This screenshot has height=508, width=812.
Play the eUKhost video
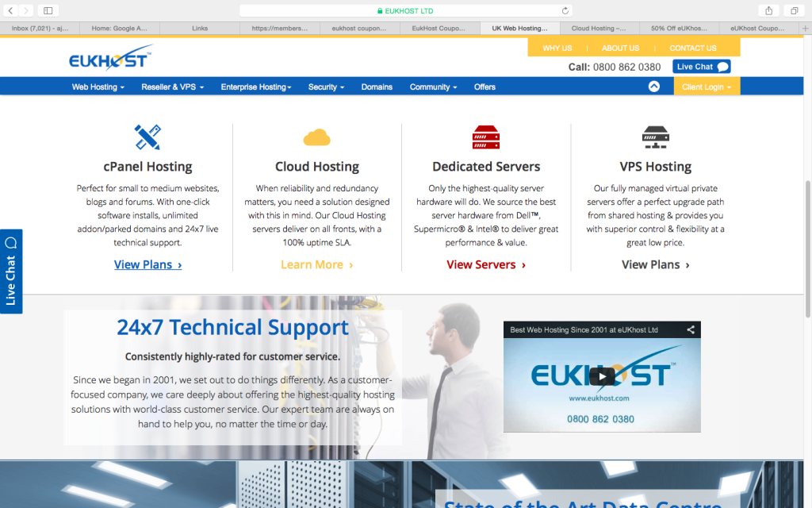point(602,377)
